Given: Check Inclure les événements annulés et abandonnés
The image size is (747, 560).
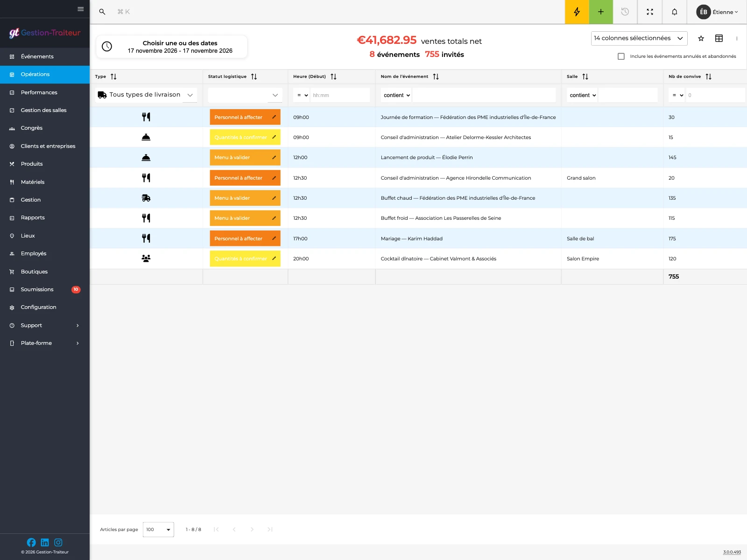Looking at the screenshot, I should coord(621,56).
